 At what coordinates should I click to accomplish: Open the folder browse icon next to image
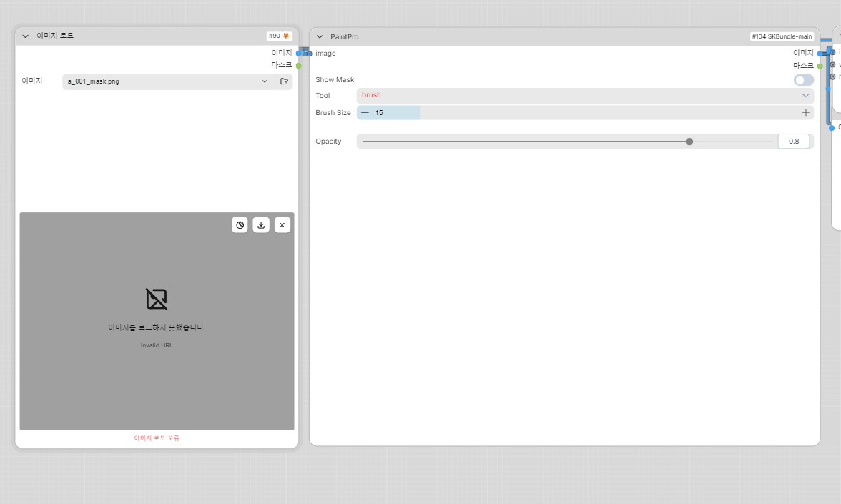tap(285, 81)
